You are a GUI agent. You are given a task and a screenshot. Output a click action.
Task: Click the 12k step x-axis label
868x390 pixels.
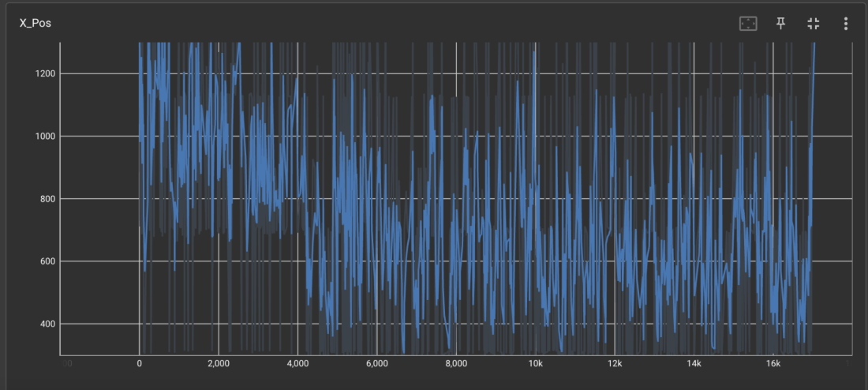tap(615, 364)
